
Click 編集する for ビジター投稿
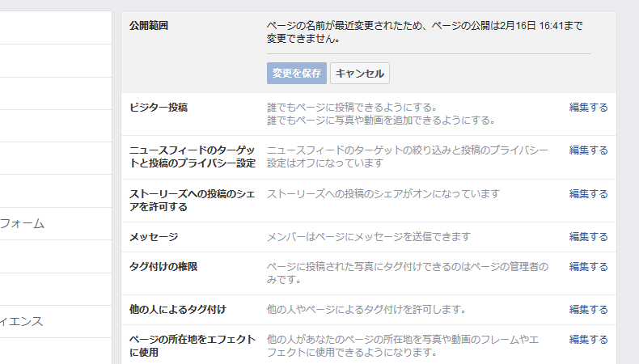pos(588,108)
